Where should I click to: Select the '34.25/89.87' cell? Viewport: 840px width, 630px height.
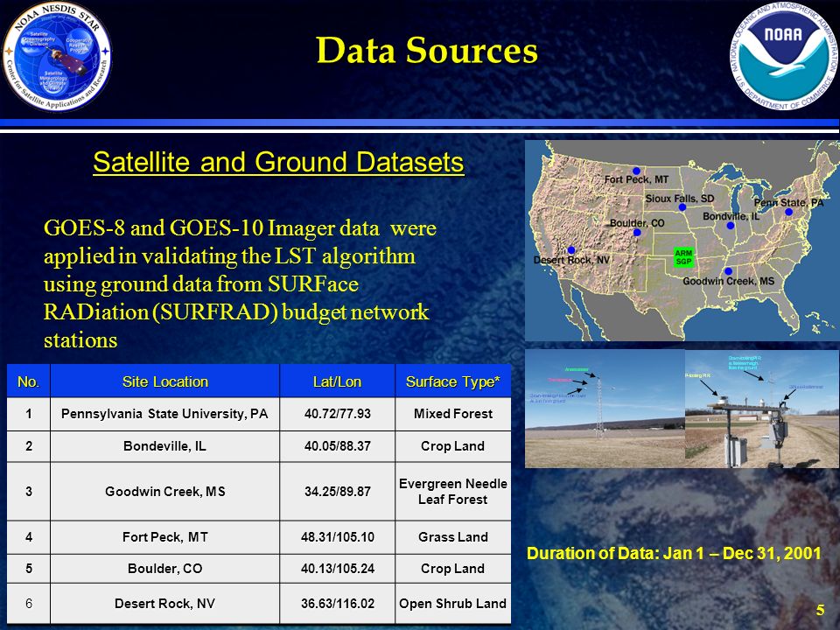tap(338, 491)
